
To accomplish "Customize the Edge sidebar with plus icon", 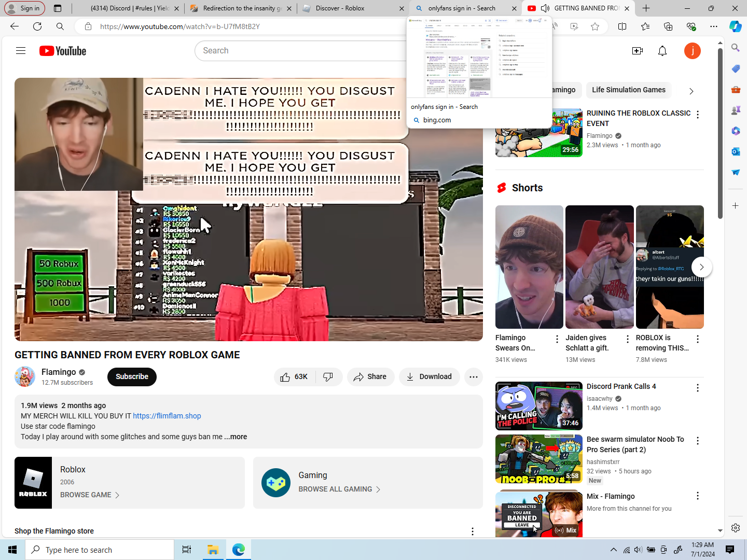I will 736,206.
